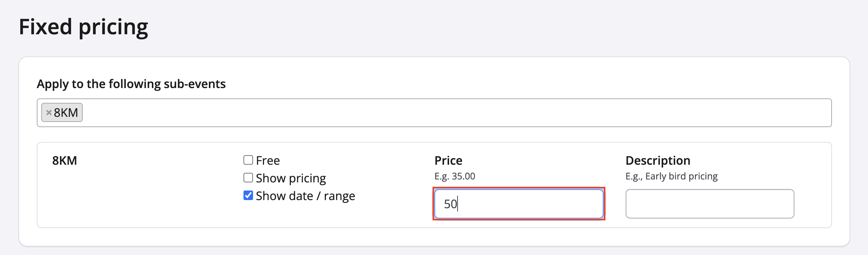Select the bold 8KM row title
The width and height of the screenshot is (868, 255).
pos(64,161)
